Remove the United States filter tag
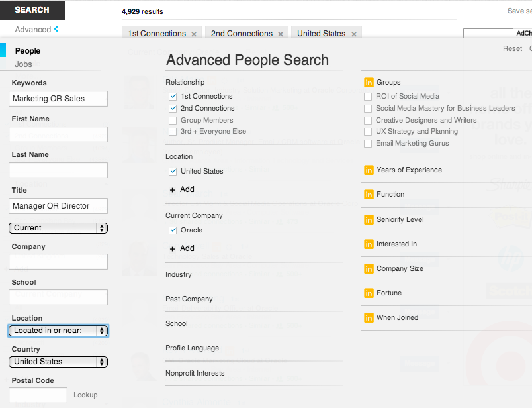This screenshot has height=408, width=532. tap(354, 34)
